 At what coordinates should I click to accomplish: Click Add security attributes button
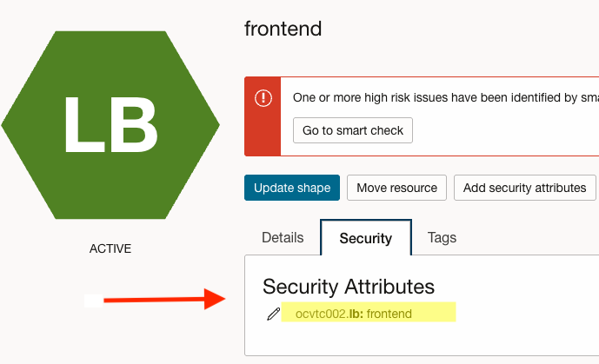click(524, 188)
